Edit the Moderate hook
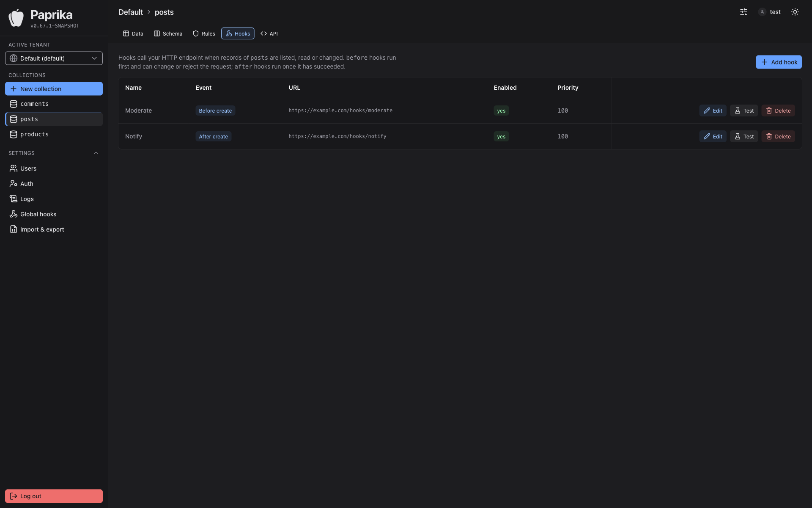812x508 pixels. 713,110
